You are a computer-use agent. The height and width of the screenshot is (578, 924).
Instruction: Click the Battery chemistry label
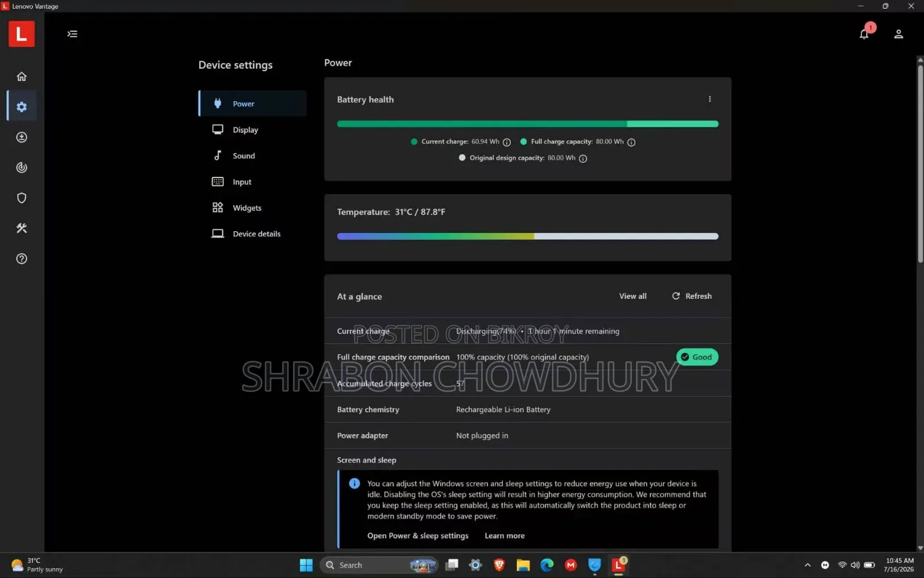tap(368, 409)
